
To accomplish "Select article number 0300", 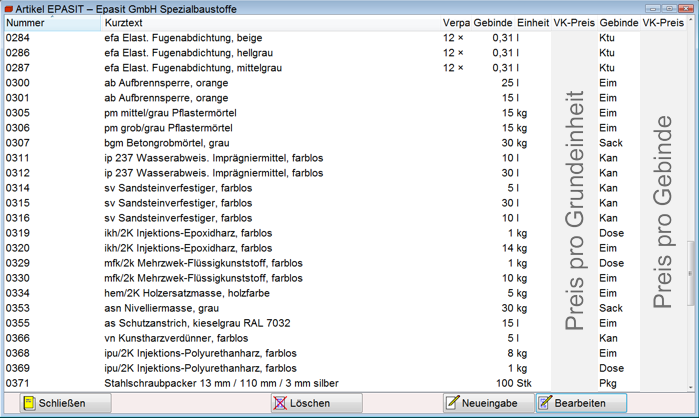I will 18,83.
